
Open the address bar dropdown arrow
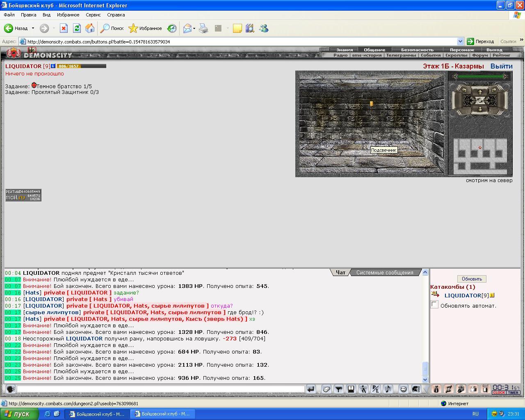coord(460,41)
